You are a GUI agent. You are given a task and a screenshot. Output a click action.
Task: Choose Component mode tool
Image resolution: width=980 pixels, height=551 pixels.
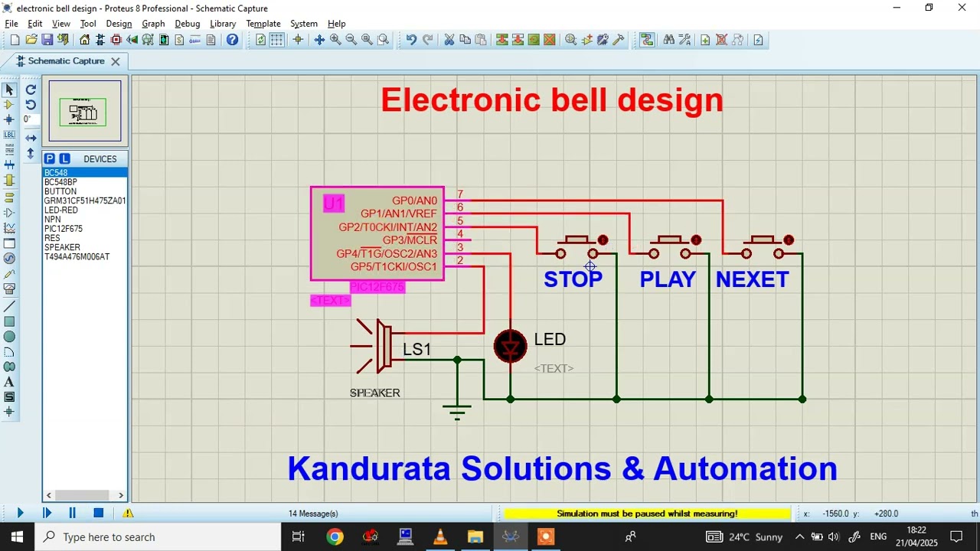pyautogui.click(x=9, y=105)
